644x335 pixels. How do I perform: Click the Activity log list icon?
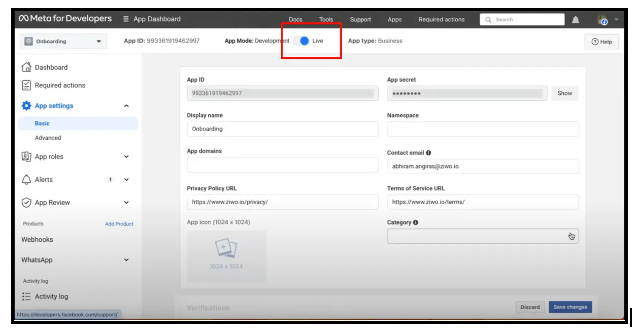click(26, 296)
